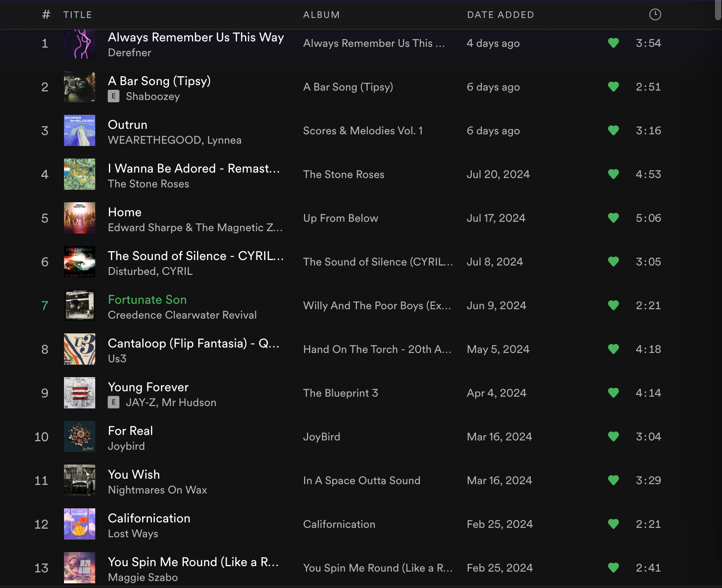Sort by ALBUM column header
The height and width of the screenshot is (588, 722).
(322, 15)
